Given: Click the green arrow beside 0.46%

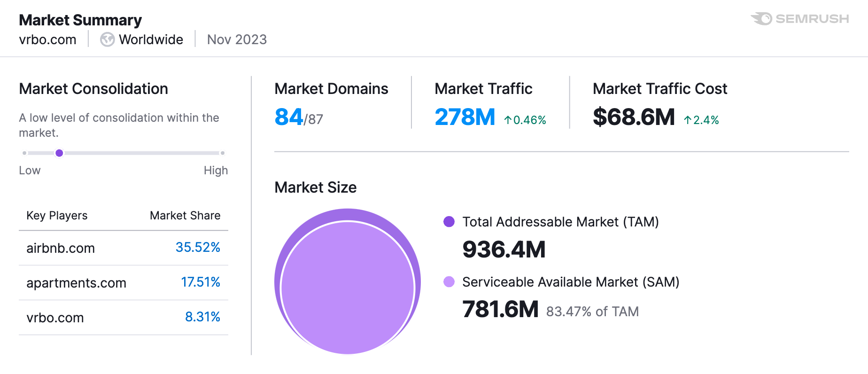Looking at the screenshot, I should [508, 120].
